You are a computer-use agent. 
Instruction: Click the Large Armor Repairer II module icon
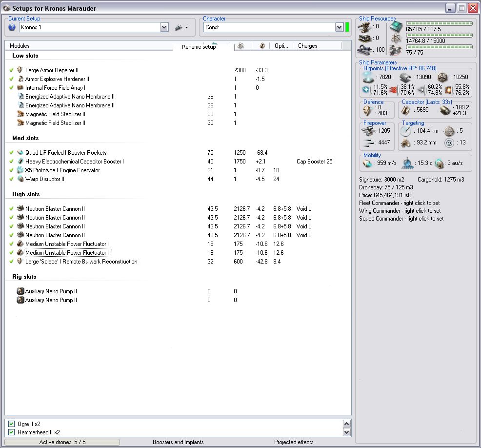pos(20,70)
